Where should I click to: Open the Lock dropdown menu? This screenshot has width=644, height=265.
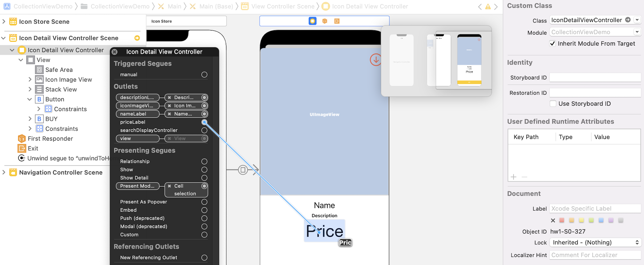coord(595,243)
